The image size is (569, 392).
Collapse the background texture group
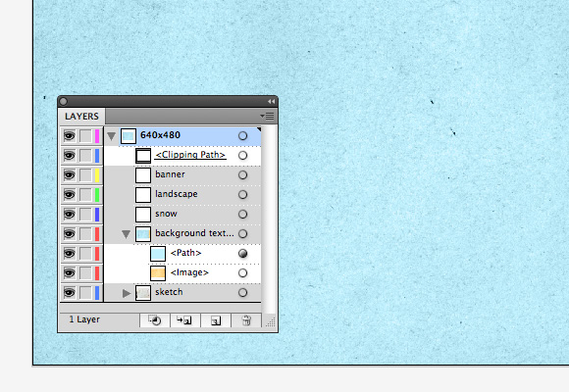coord(126,234)
